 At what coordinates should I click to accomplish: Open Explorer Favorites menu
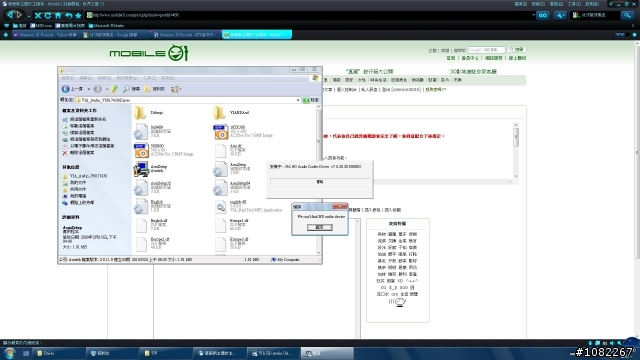tap(127, 78)
